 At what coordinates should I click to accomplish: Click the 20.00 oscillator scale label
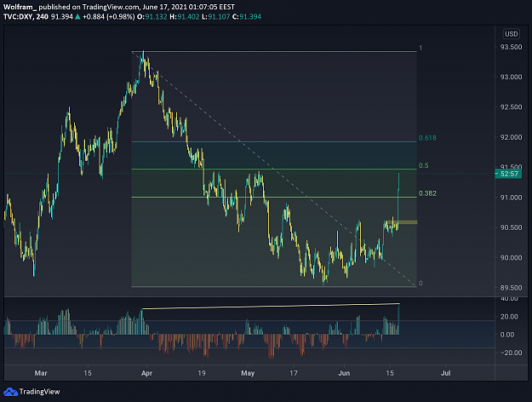coord(509,317)
